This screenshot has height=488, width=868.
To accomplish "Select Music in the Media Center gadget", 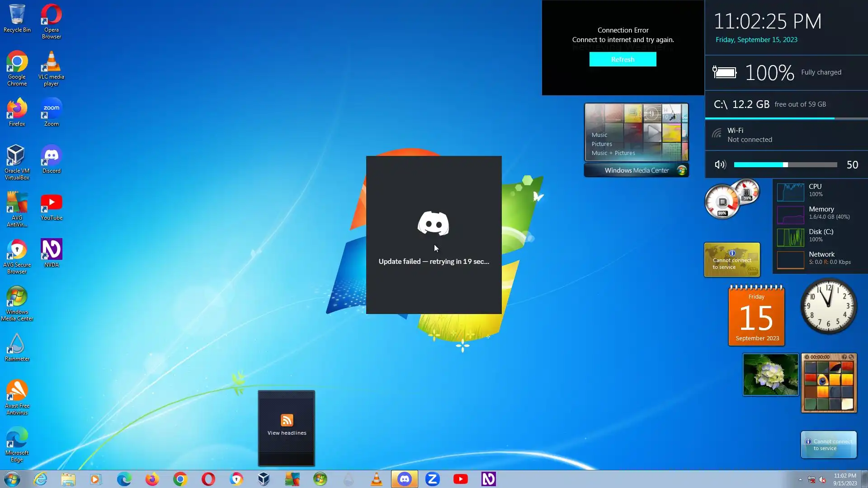I will (599, 135).
